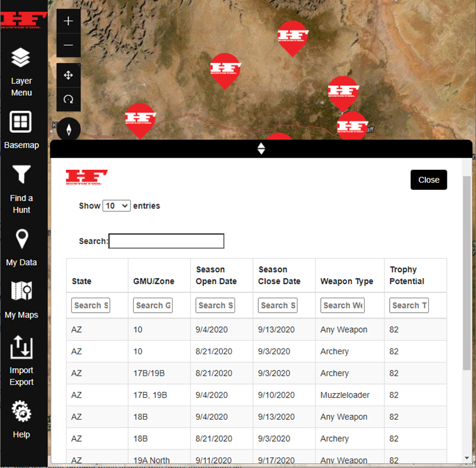Image resolution: width=476 pixels, height=468 pixels.
Task: Zoom in with the plus button
Action: click(x=68, y=21)
